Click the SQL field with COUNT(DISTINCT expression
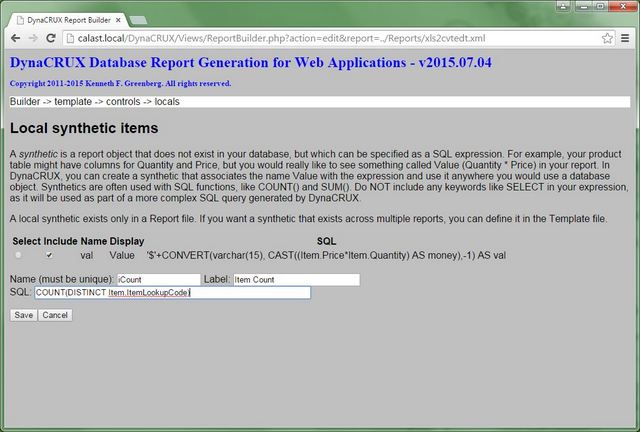This screenshot has height=432, width=640. (172, 293)
